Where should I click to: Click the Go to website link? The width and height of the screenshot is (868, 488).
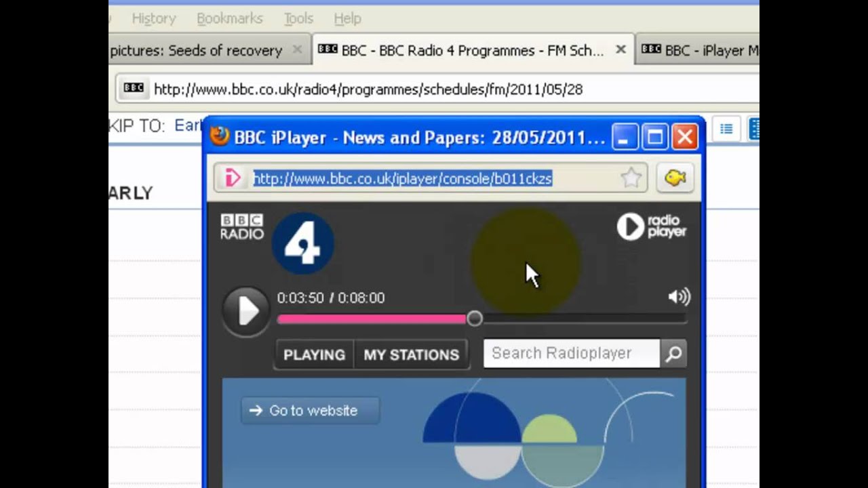(x=311, y=410)
